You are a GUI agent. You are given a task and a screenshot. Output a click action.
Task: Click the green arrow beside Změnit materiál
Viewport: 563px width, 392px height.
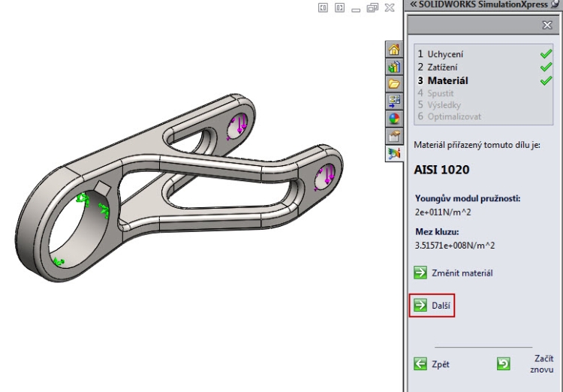420,273
